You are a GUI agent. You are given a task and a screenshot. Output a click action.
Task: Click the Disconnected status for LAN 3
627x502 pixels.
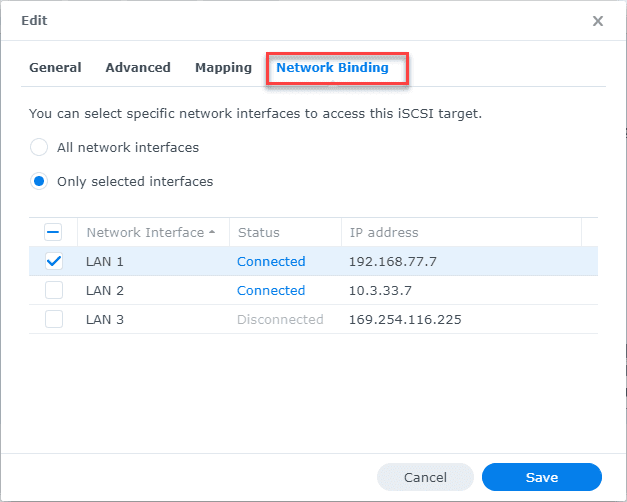(x=280, y=319)
